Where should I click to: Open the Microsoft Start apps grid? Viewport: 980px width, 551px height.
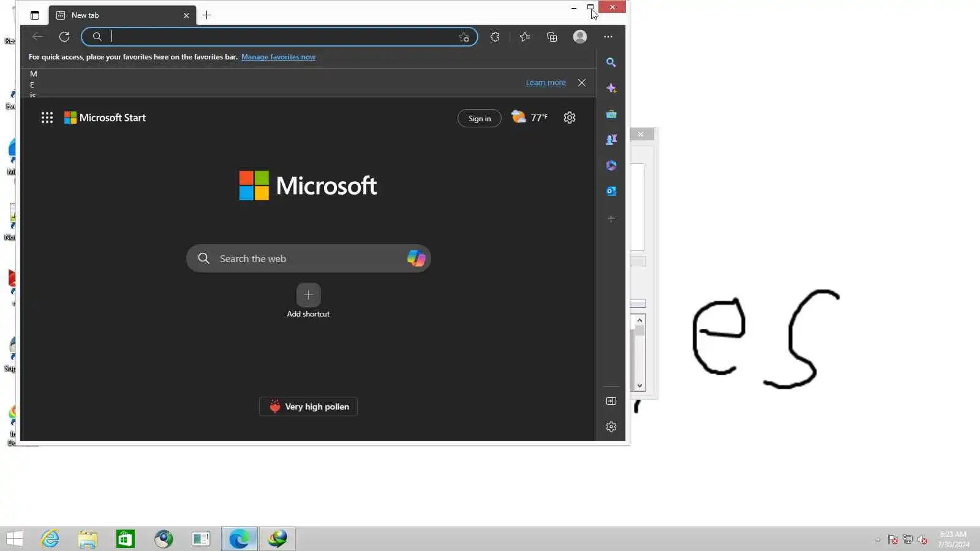click(x=47, y=118)
